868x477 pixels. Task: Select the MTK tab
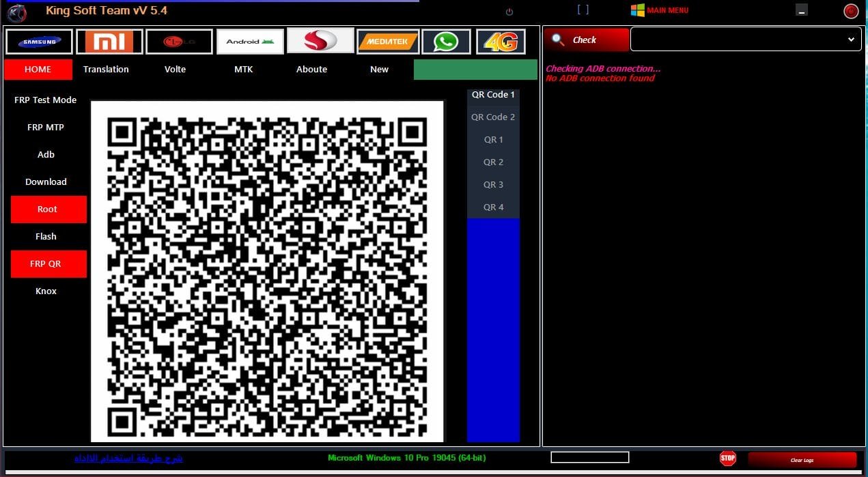tap(243, 70)
